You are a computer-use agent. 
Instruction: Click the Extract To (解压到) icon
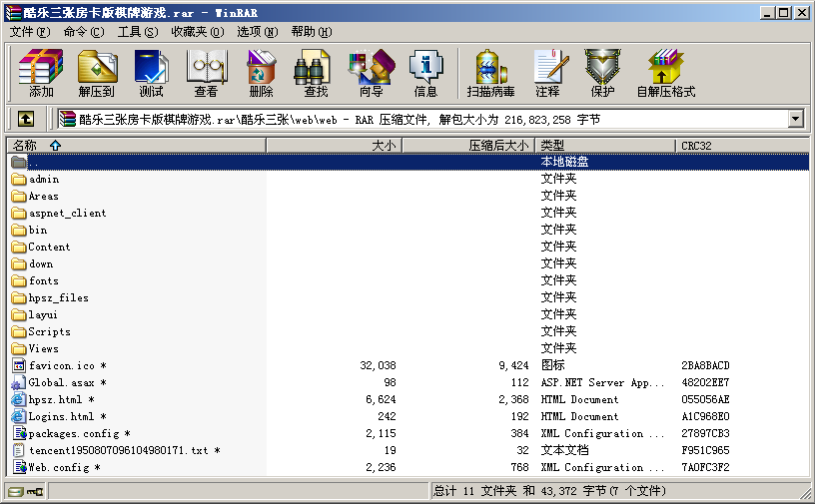[x=97, y=73]
